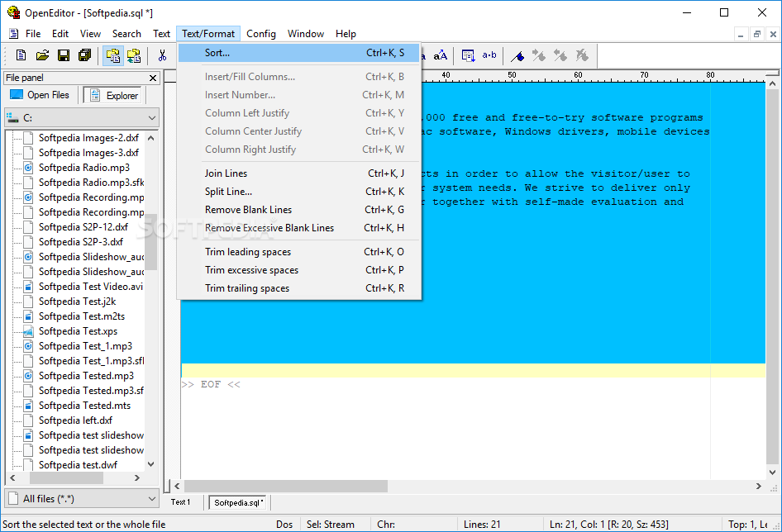Select Softpedia Images-2.dxf in file tree
The height and width of the screenshot is (532, 782).
88,138
